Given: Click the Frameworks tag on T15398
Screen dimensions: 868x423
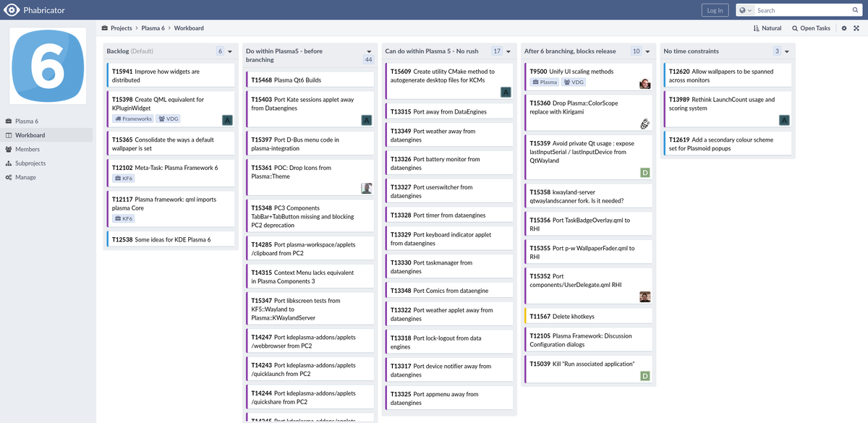Looking at the screenshot, I should (133, 119).
